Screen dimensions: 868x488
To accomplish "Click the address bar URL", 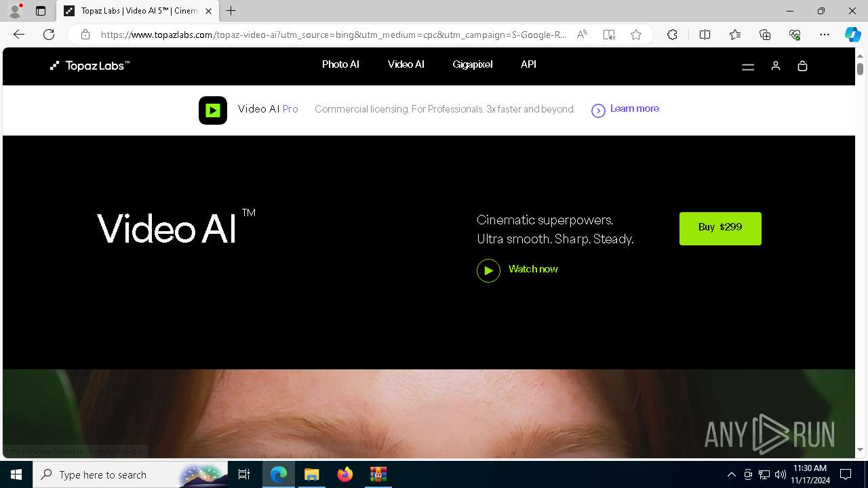I will pos(334,35).
